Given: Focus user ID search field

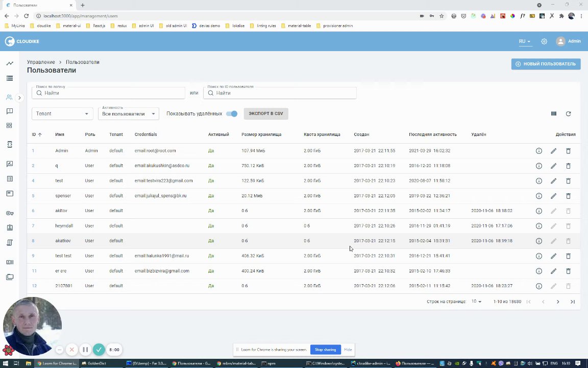Looking at the screenshot, I should (280, 93).
